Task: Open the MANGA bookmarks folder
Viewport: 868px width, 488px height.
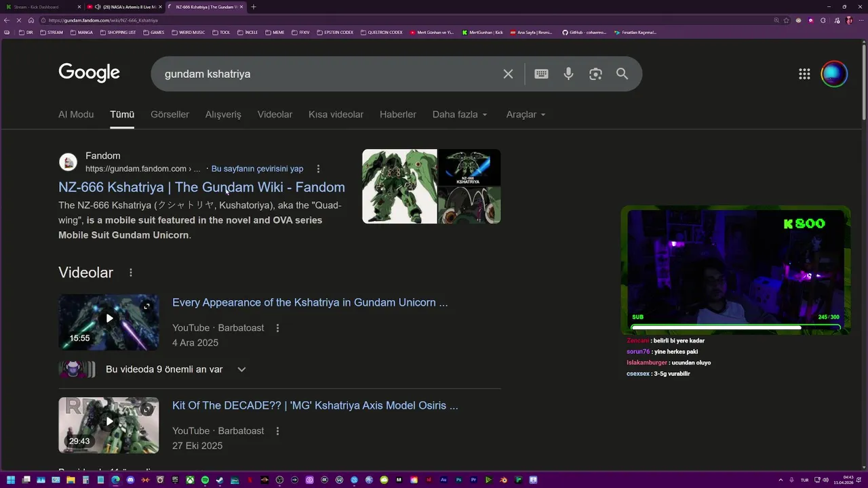Action: tap(81, 32)
